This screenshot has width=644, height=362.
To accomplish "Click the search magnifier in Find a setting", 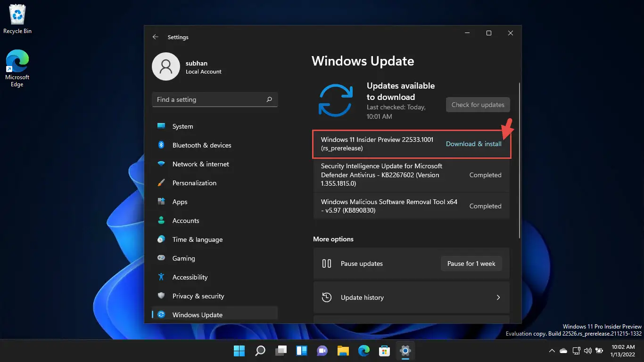I will [269, 99].
